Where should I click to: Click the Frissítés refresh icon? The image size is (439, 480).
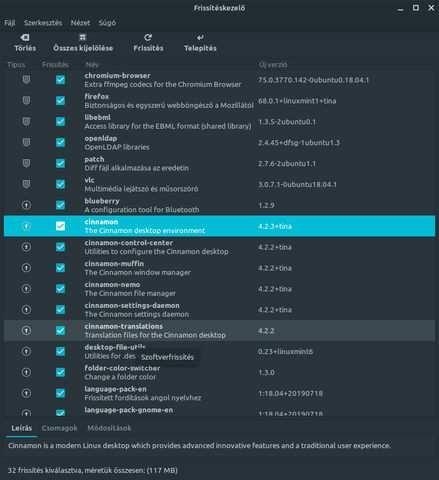click(148, 37)
